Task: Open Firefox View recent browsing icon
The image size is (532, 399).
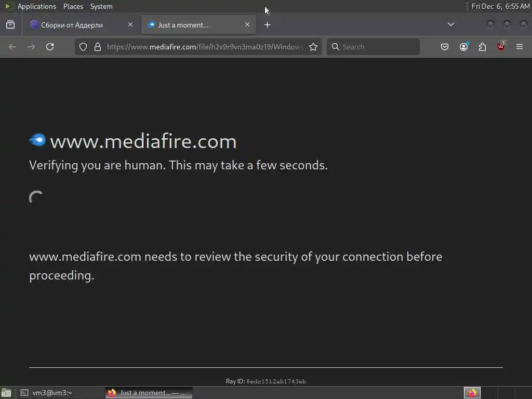Action: (x=10, y=25)
